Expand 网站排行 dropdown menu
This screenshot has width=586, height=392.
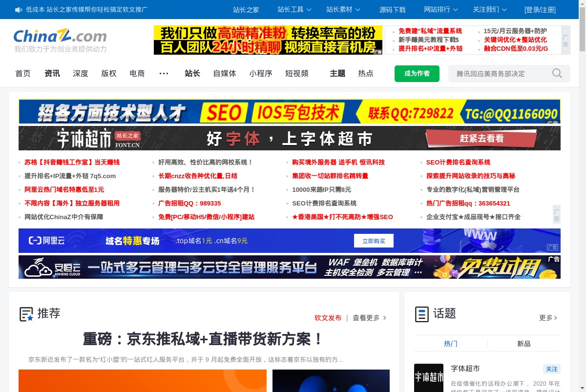(x=441, y=9)
